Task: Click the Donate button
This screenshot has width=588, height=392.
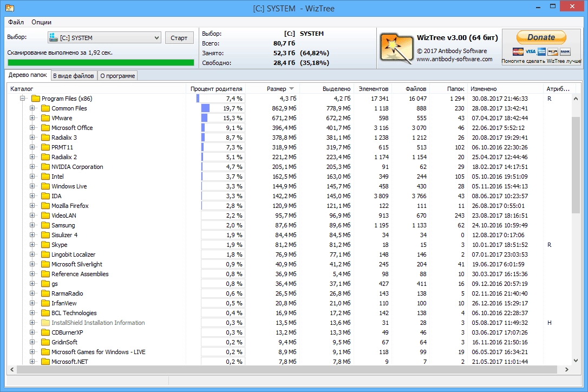Action: pos(541,37)
